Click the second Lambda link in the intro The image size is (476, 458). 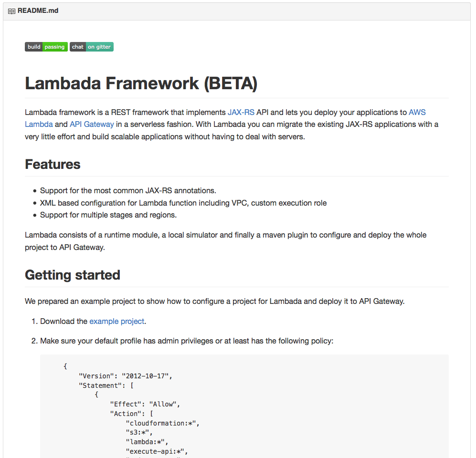pos(39,124)
